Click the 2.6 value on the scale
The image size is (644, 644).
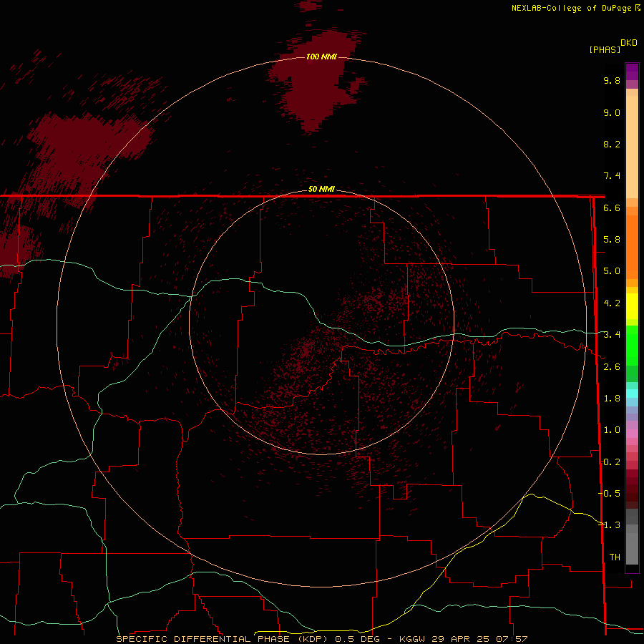pos(612,367)
